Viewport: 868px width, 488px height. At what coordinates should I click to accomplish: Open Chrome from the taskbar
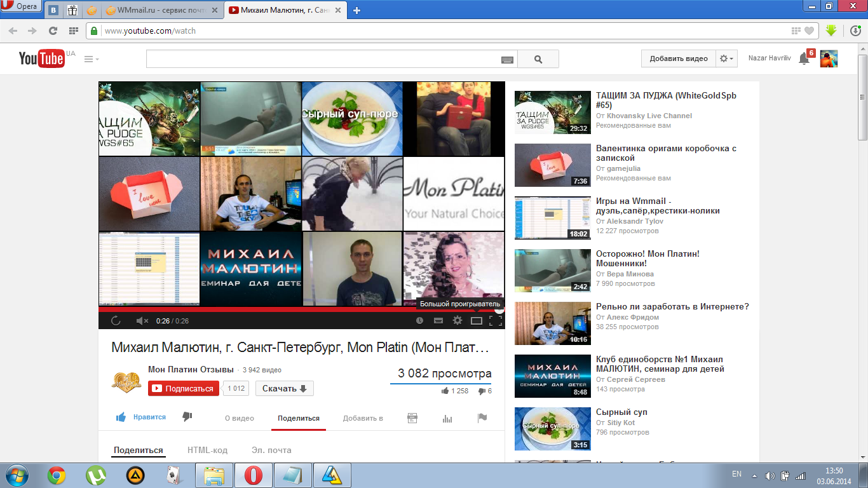(57, 475)
